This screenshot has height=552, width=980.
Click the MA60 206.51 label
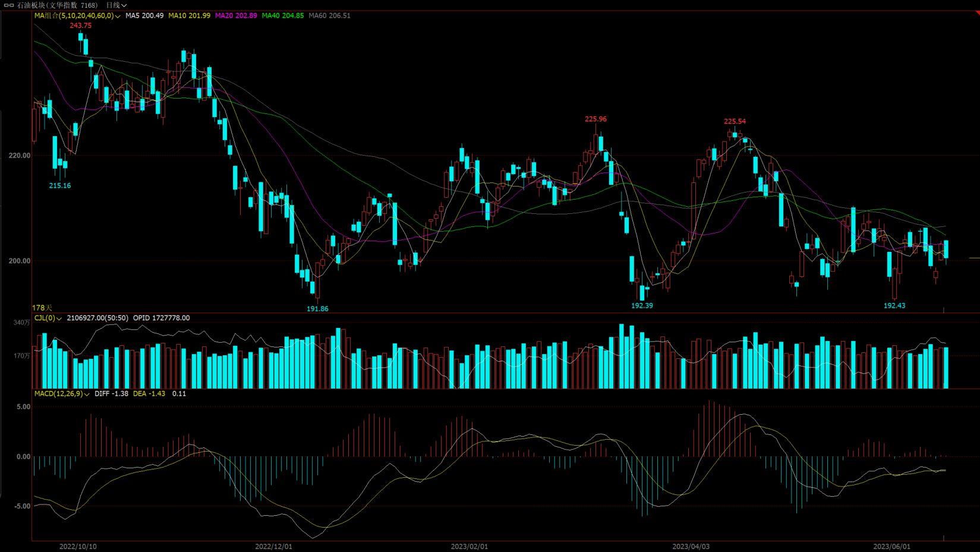click(x=329, y=16)
